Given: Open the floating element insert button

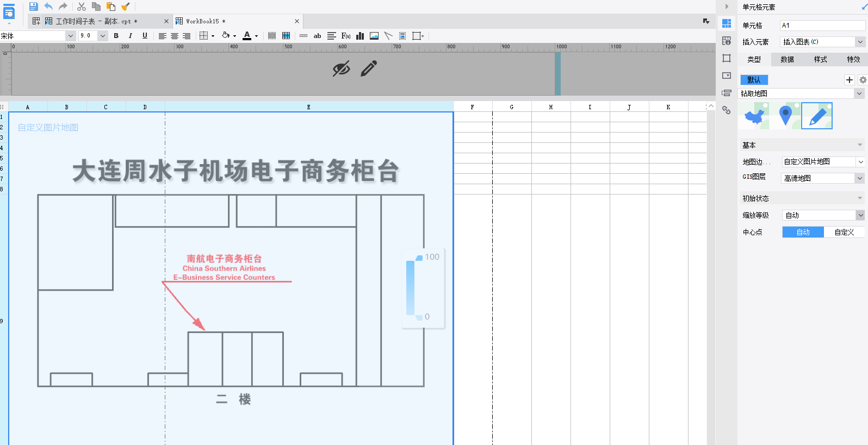Looking at the screenshot, I should pyautogui.click(x=418, y=36).
